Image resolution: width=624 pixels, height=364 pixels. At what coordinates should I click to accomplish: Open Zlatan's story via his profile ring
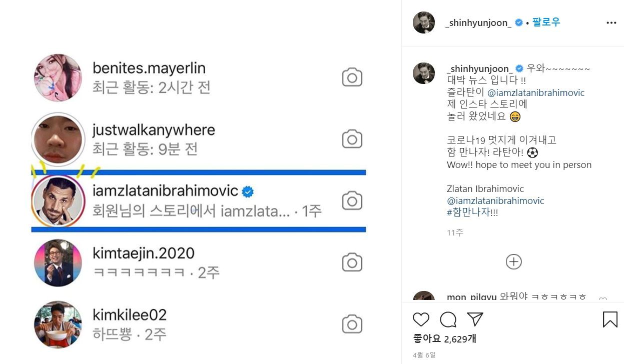tap(58, 199)
